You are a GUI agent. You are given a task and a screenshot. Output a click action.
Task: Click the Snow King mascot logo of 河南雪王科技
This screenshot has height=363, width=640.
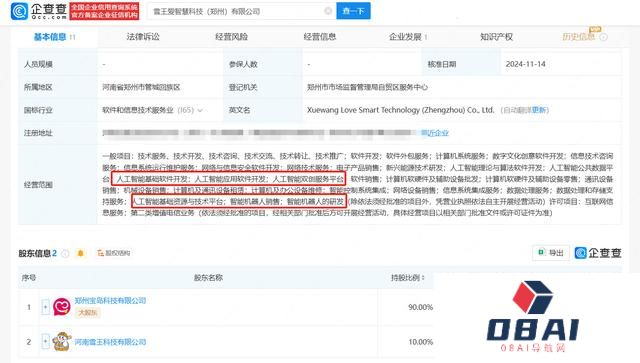pos(62,341)
